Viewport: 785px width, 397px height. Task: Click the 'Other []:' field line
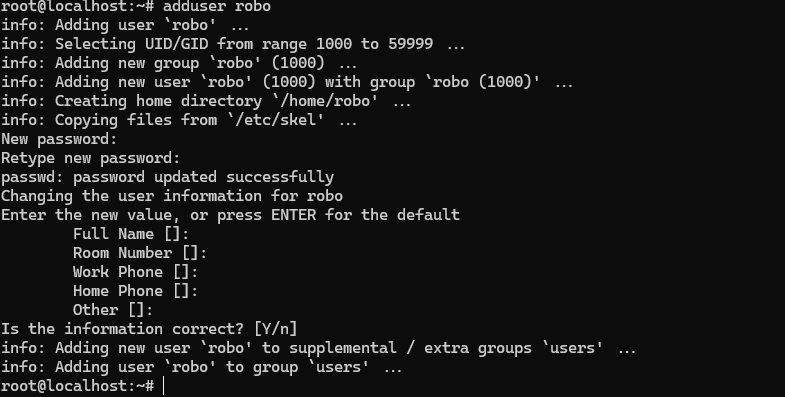[113, 310]
